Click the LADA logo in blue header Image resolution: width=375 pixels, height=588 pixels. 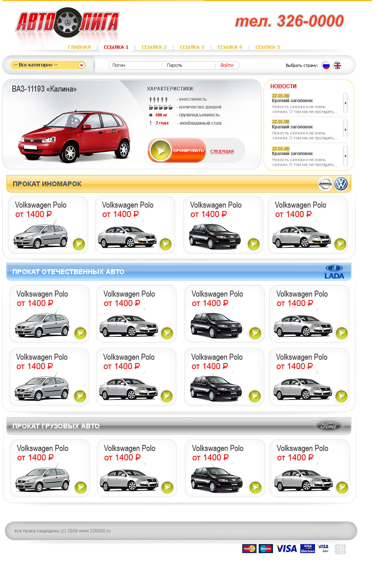(334, 272)
